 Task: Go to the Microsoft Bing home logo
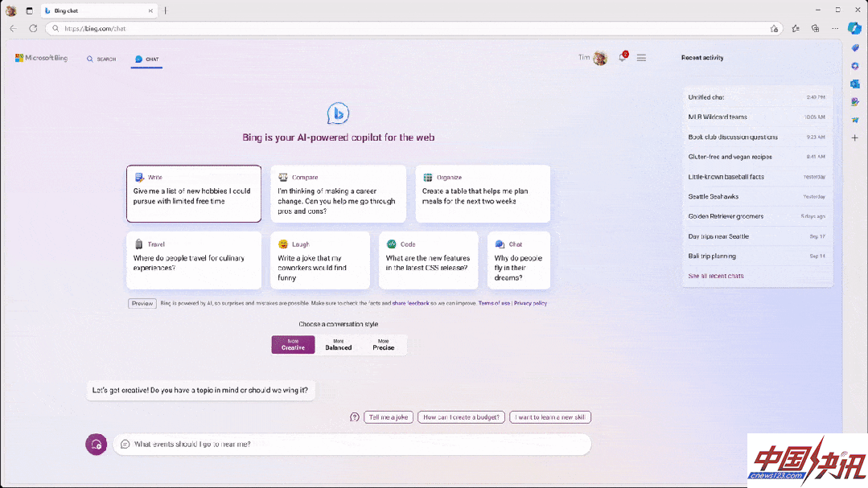(x=42, y=58)
